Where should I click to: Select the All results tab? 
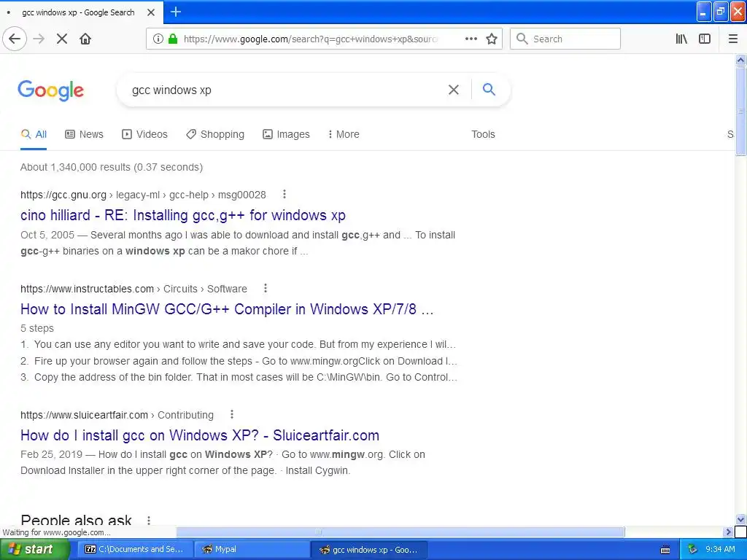click(34, 134)
